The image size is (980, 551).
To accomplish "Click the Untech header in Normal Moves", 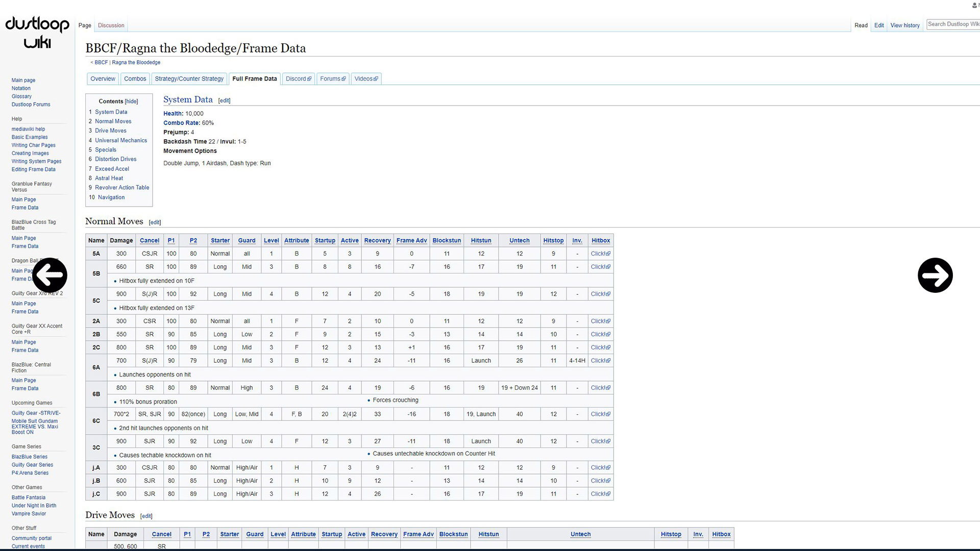I will (x=520, y=240).
